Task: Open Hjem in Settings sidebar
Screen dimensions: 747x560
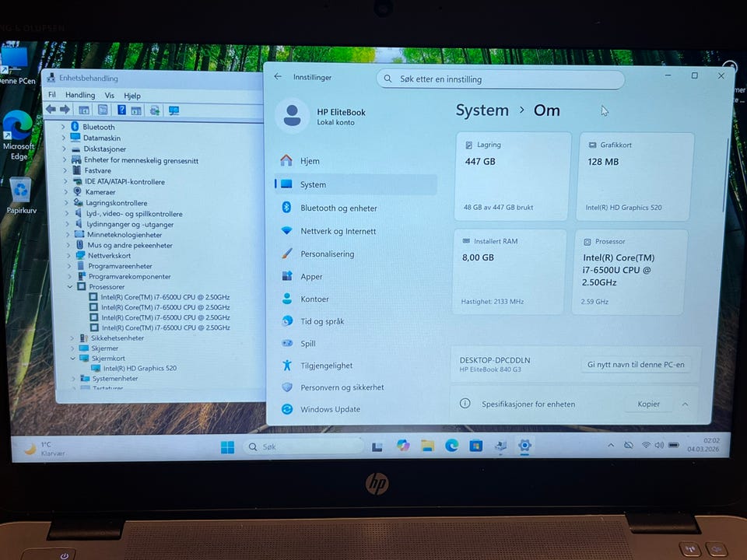Action: coord(356,161)
